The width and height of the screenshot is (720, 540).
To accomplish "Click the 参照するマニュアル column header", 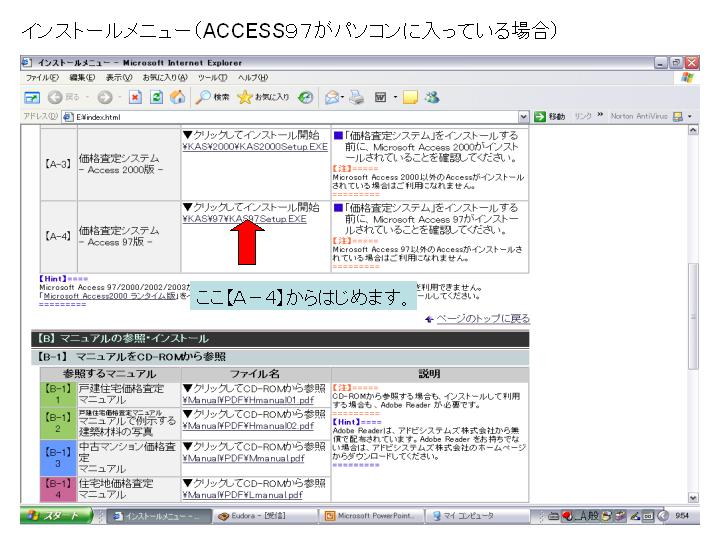I will click(110, 374).
